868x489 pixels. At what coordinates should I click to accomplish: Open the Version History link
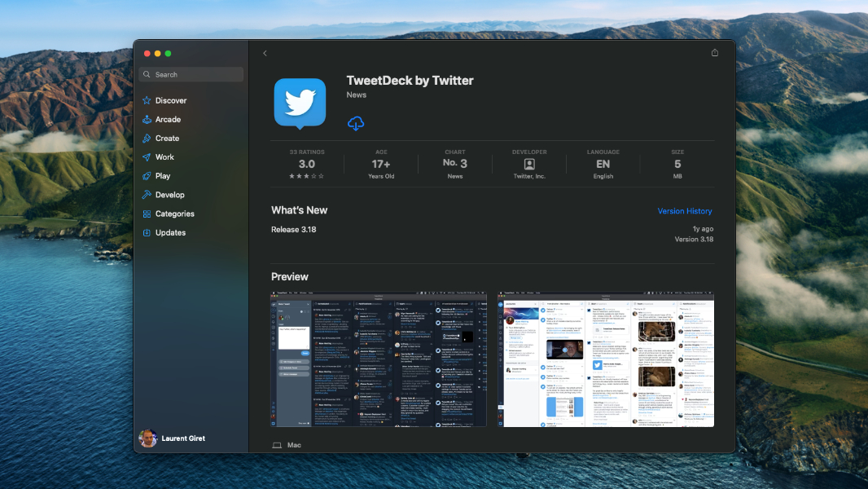point(684,211)
